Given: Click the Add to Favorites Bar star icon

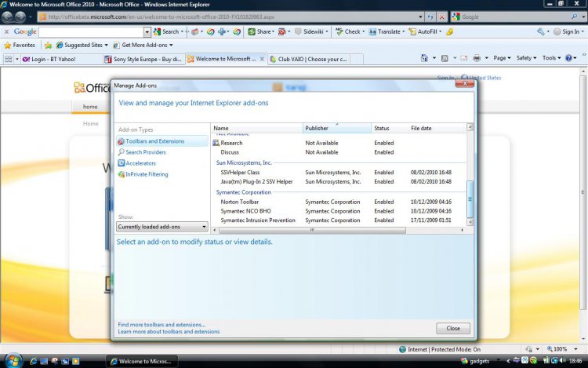Looking at the screenshot, I should pos(48,45).
